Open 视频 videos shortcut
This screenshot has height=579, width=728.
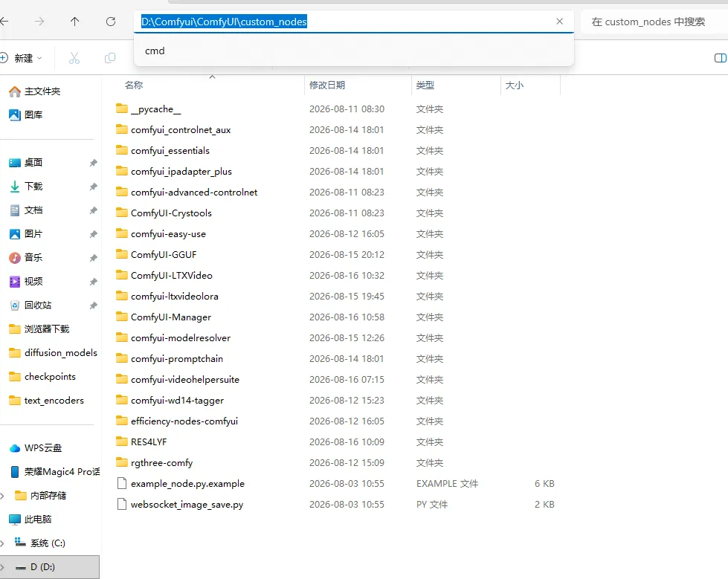point(26,281)
